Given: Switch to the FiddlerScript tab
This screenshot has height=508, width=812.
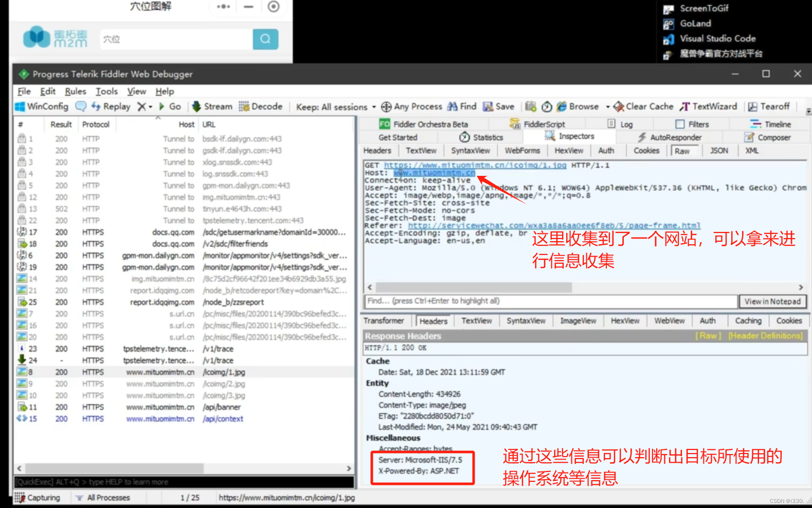Looking at the screenshot, I should click(x=537, y=124).
